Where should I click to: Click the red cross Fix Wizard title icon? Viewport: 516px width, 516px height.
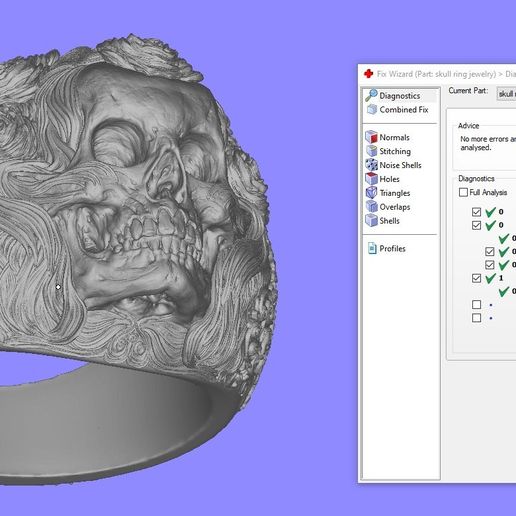pos(368,74)
